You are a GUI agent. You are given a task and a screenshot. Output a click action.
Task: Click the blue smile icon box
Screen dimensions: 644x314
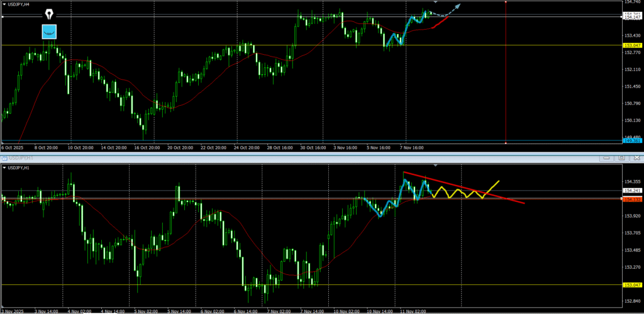tap(49, 31)
